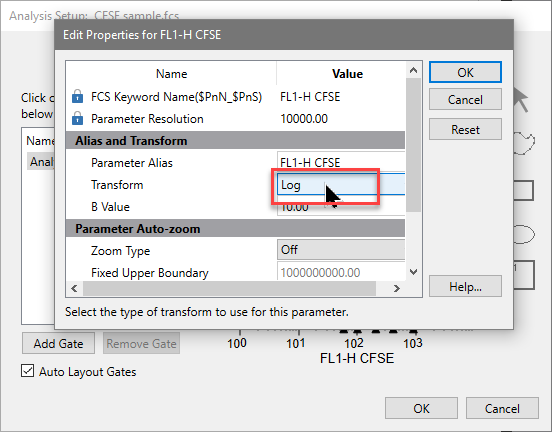This screenshot has width=552, height=432.
Task: Select the rectangle gate tool
Action: click(x=524, y=190)
